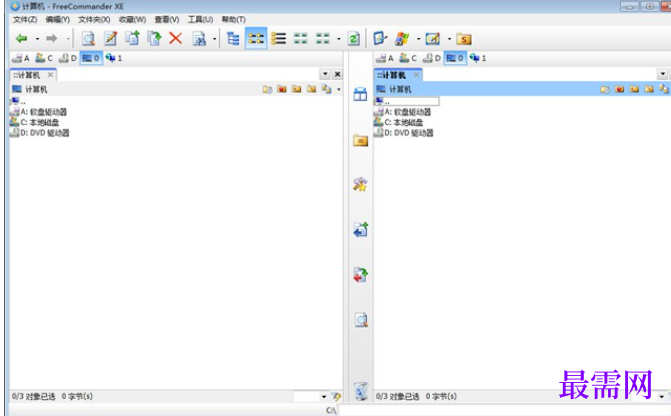Close the right panel 计算机 tab
Screen dimensions: 671x416
pos(416,75)
